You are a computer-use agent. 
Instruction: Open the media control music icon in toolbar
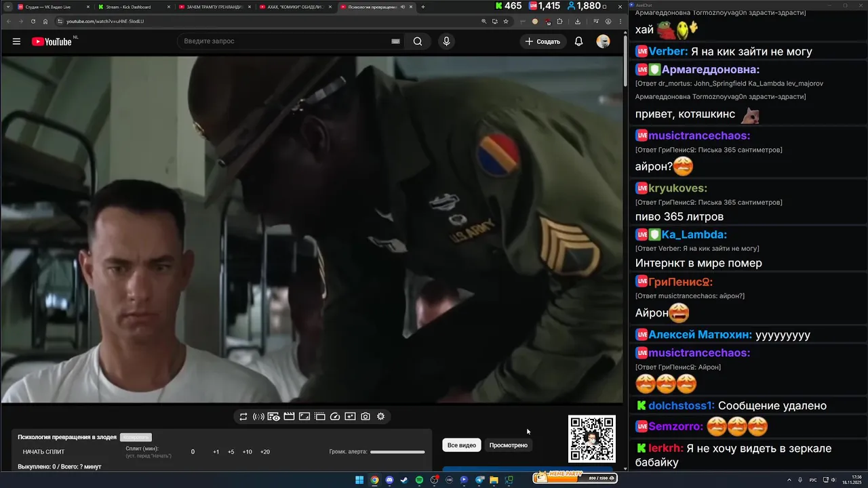pyautogui.click(x=595, y=21)
